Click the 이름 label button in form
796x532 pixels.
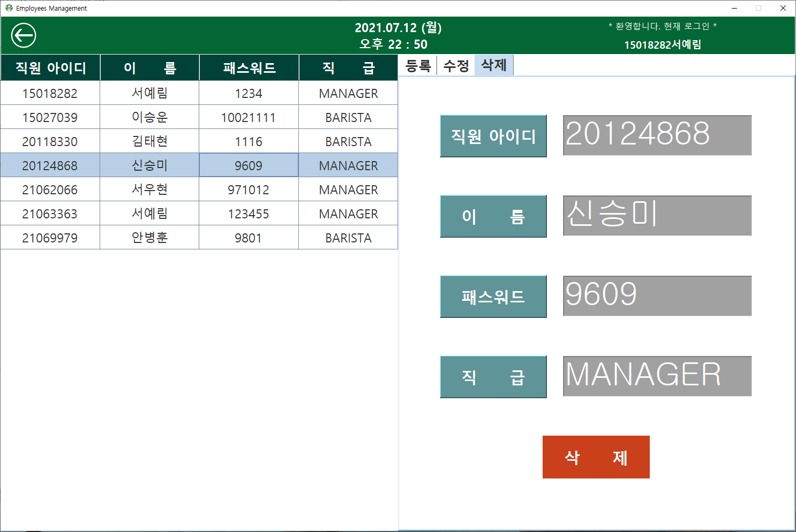point(493,216)
